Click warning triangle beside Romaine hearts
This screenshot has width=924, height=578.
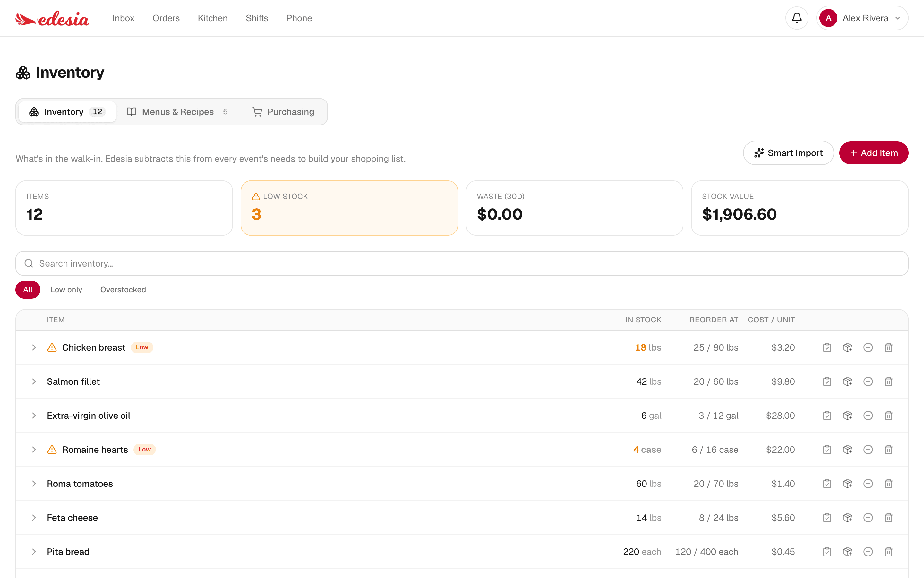coord(52,450)
